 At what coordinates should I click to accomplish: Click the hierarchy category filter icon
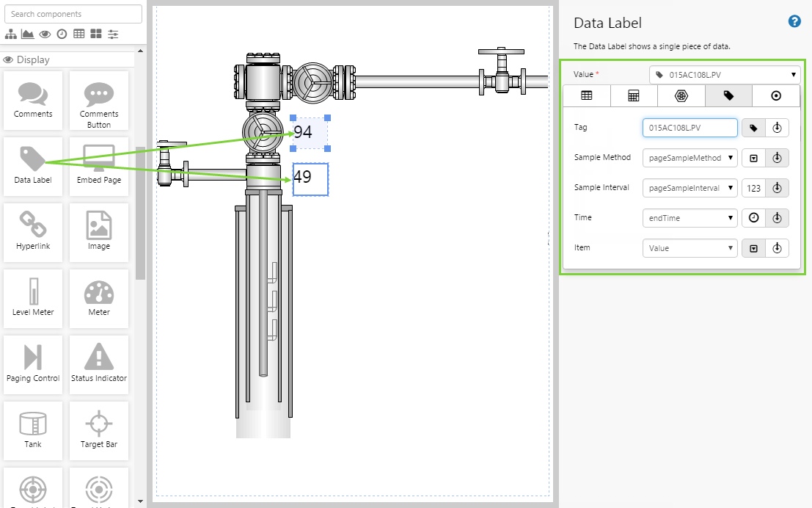[11, 34]
